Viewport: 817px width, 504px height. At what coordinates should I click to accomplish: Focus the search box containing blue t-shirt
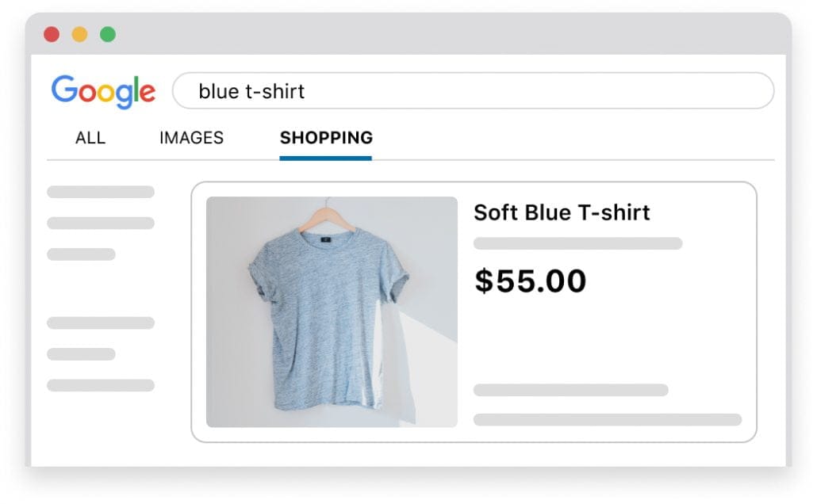tap(473, 90)
